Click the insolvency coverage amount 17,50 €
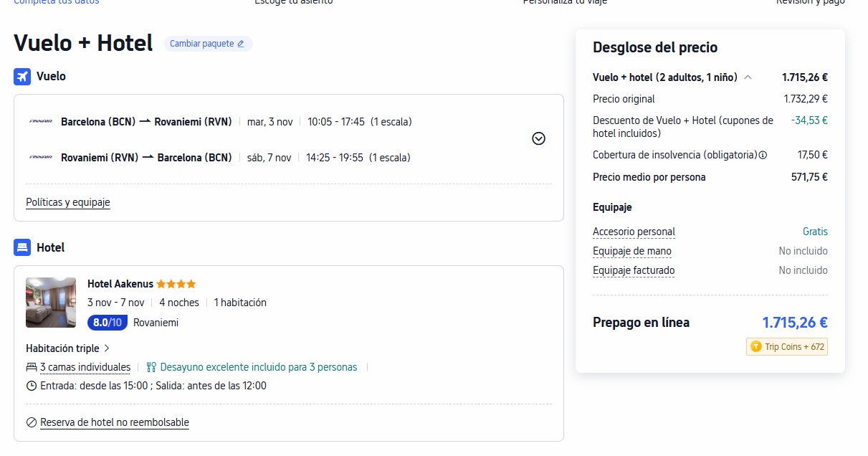 pyautogui.click(x=813, y=155)
